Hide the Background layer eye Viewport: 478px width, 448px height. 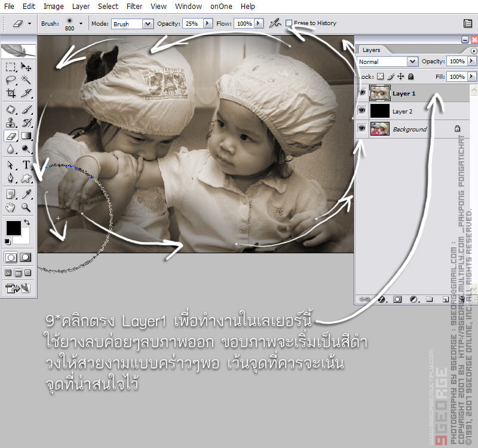point(362,128)
